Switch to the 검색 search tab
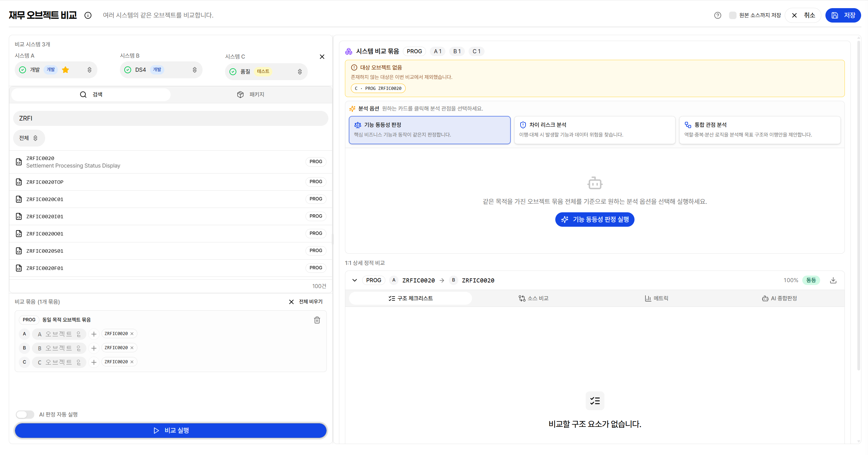868x455 pixels. pyautogui.click(x=91, y=94)
